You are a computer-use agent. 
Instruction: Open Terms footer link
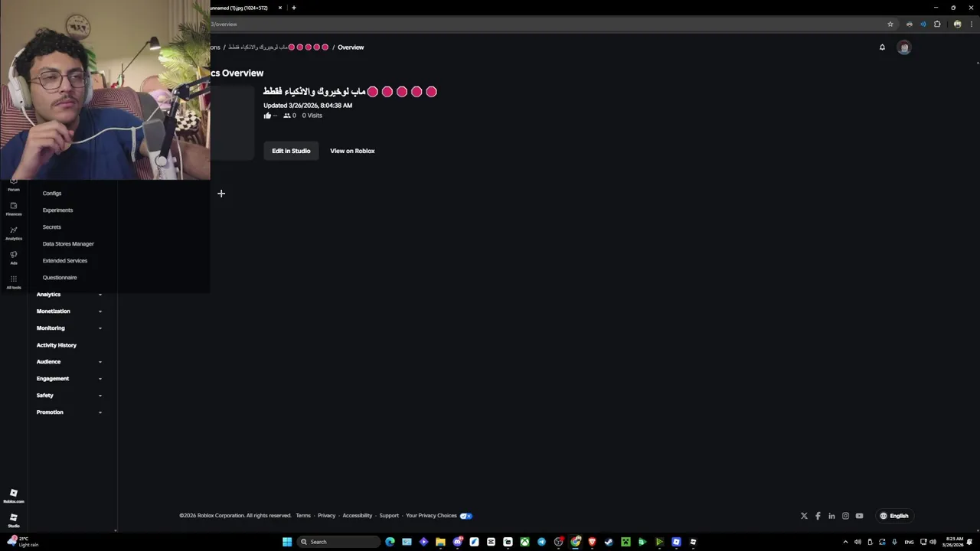click(x=303, y=516)
